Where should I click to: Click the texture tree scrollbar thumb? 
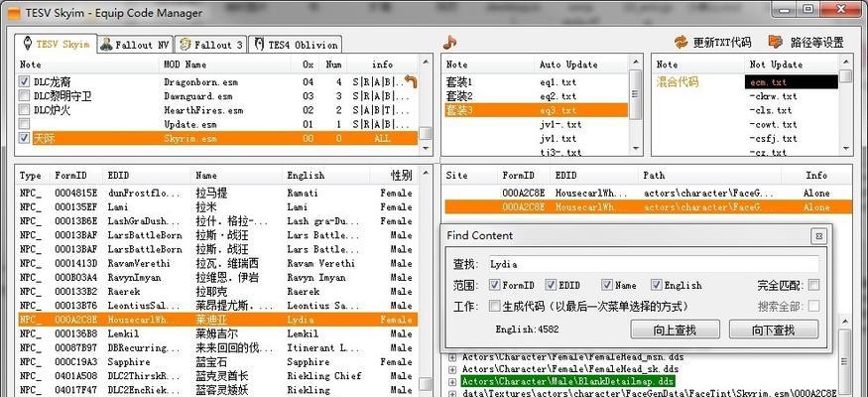pos(845,362)
